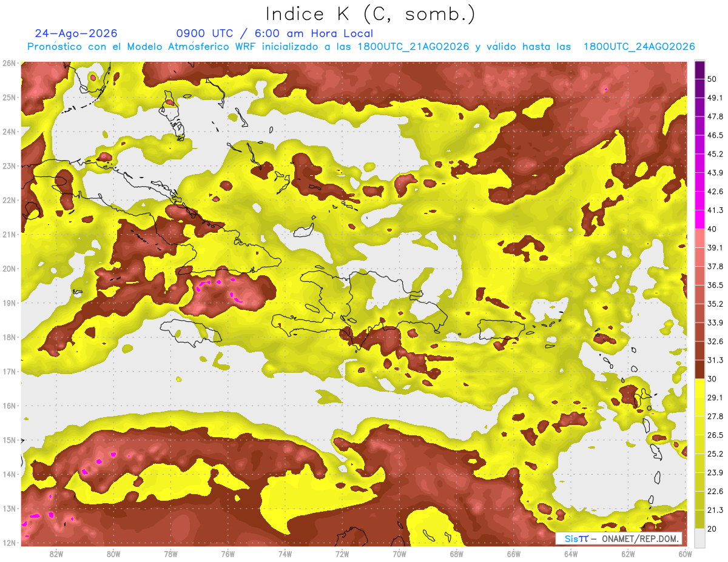Screen dimensions: 728x562
Task: Click the "15N" latitude axis label
Action: point(8,440)
